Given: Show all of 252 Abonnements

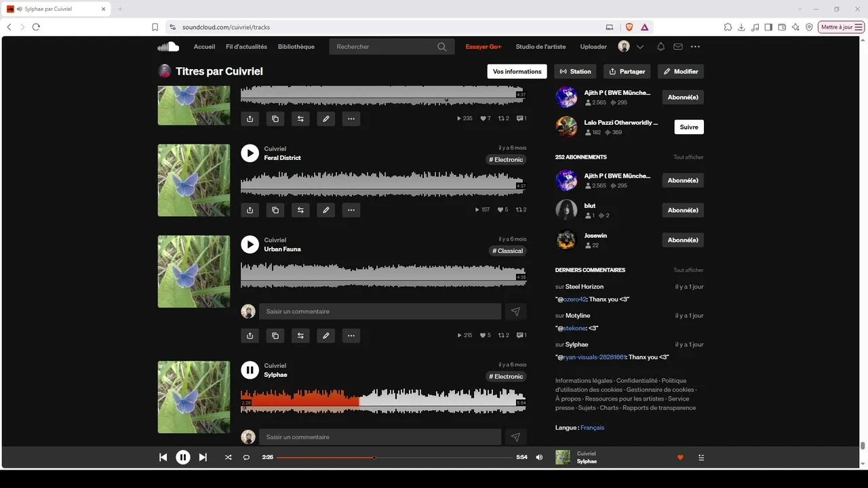Looking at the screenshot, I should pos(688,157).
